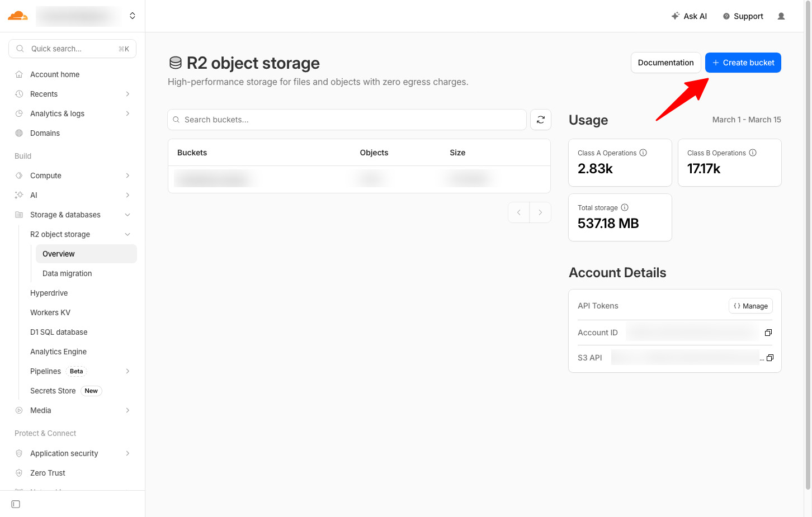Go to Workers KV page
Viewport: 812px width, 517px height.
[50, 312]
